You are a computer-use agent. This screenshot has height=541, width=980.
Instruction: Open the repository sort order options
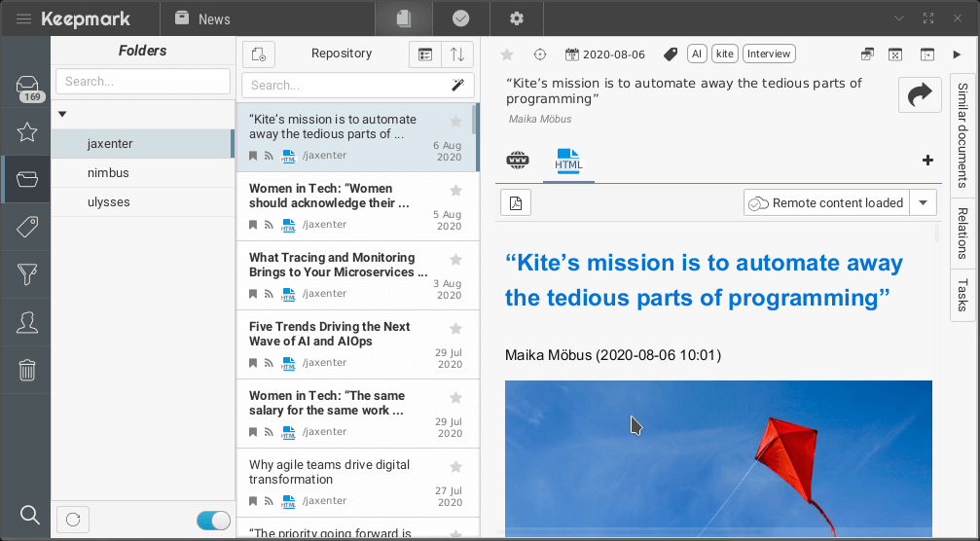[x=456, y=54]
